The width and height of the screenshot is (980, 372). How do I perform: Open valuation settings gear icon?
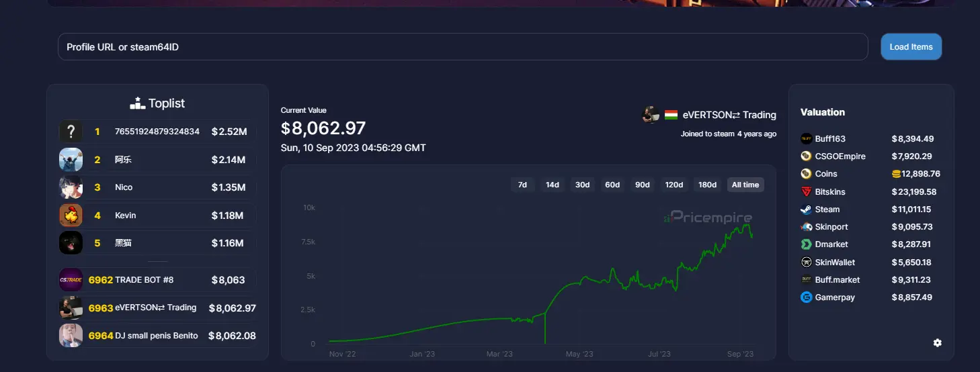pos(938,343)
